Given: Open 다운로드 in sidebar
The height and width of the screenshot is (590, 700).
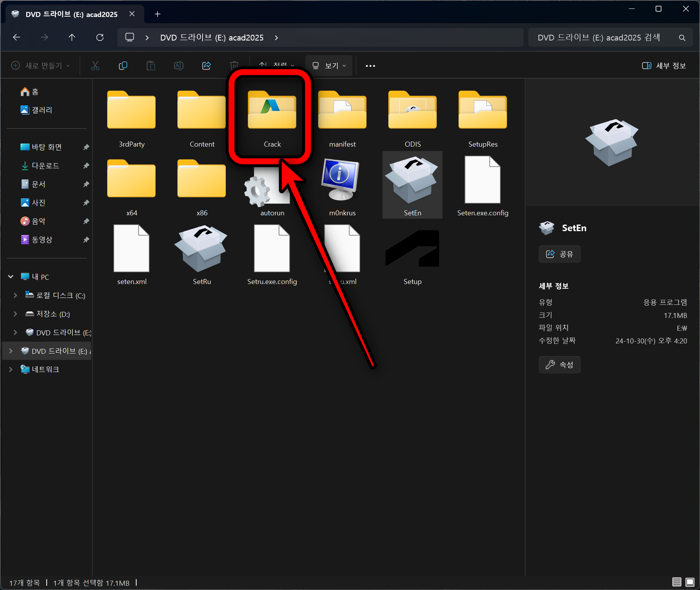Looking at the screenshot, I should (40, 166).
